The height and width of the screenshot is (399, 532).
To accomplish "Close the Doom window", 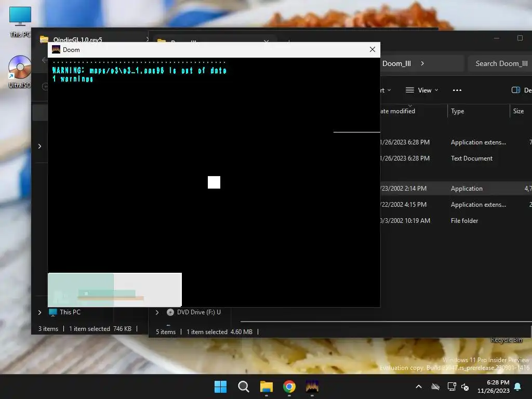I will [x=372, y=49].
